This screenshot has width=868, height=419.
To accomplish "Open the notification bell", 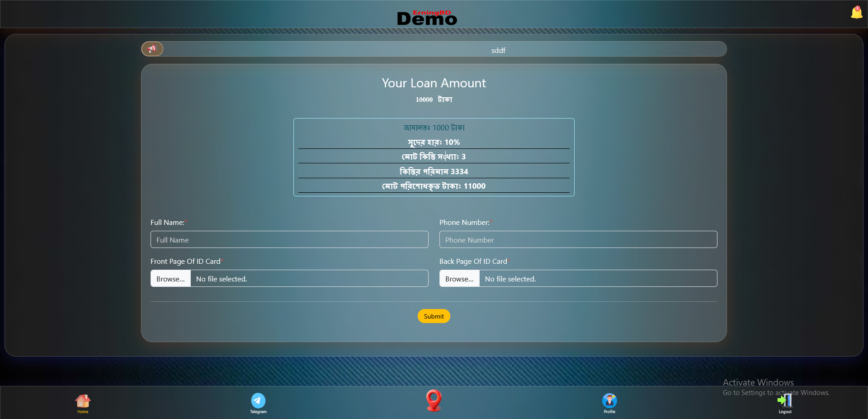I will pos(856,13).
